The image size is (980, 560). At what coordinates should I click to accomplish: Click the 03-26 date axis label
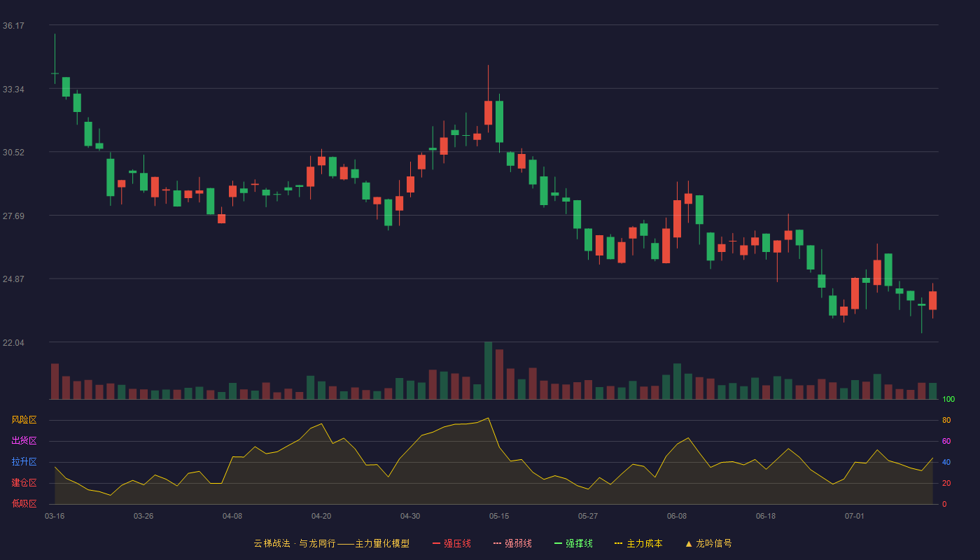click(143, 516)
